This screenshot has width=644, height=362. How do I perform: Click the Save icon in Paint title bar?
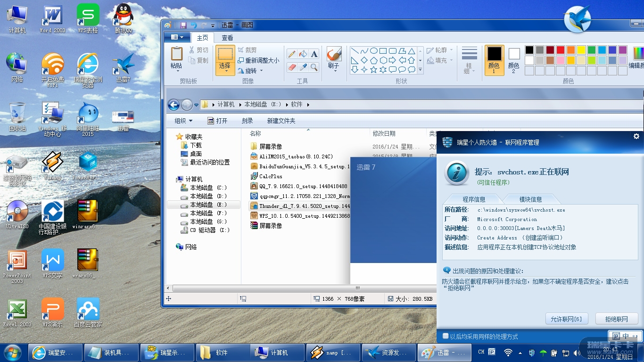(x=183, y=25)
